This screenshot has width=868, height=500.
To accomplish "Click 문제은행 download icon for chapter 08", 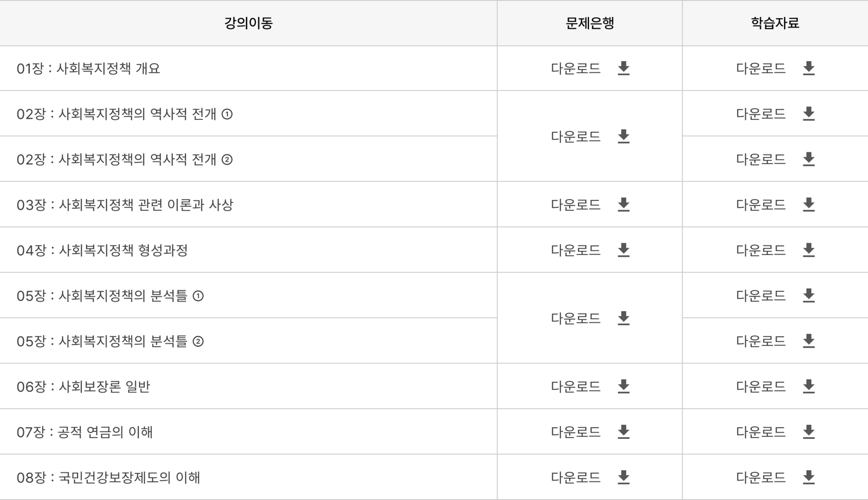I will [623, 477].
